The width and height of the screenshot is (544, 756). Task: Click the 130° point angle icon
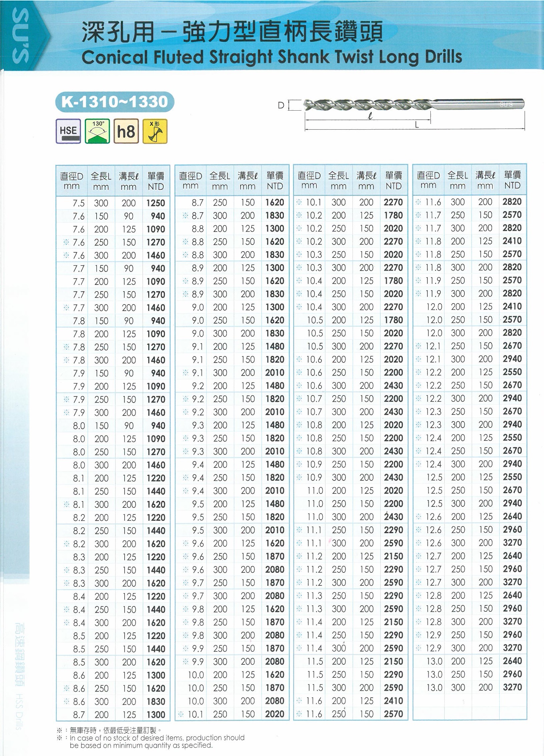pos(97,131)
